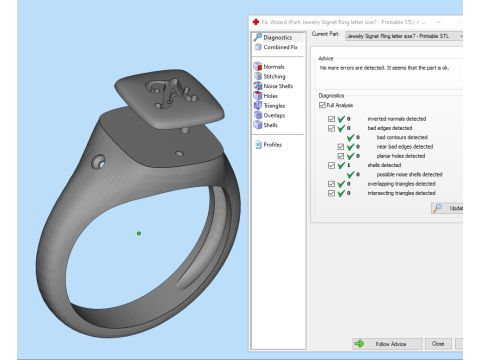The image size is (480, 360).
Task: Select the Shells fix icon
Action: click(x=258, y=125)
